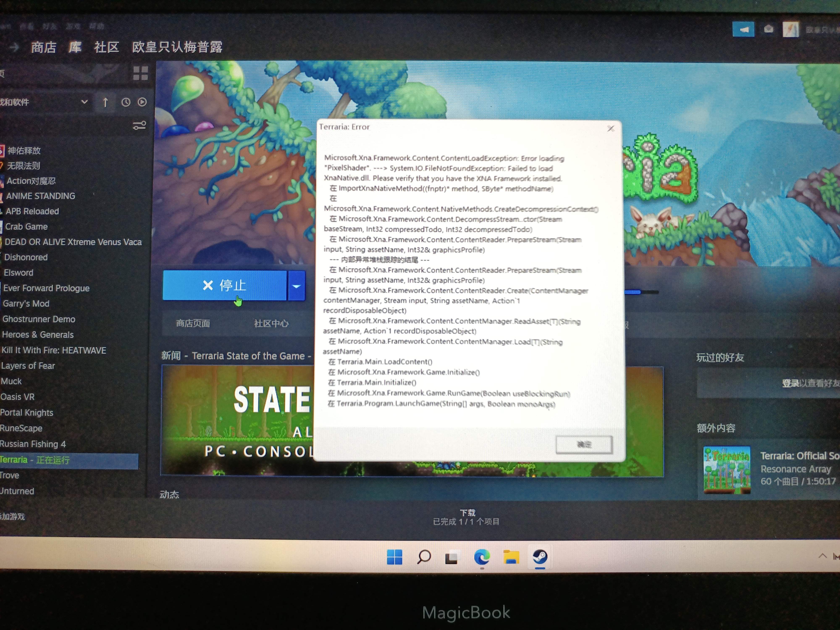Select RuneScape in the library
Viewport: 840px width, 630px height.
[x=21, y=428]
